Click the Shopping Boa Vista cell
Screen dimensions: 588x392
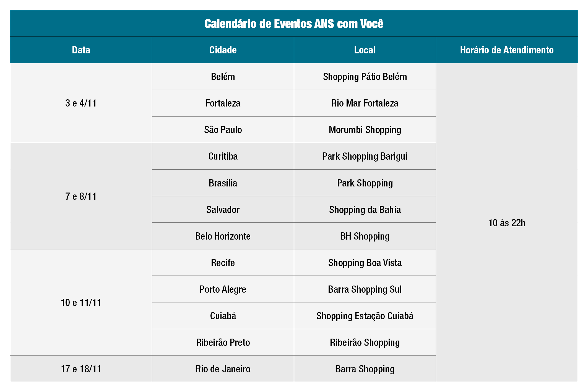(365, 263)
